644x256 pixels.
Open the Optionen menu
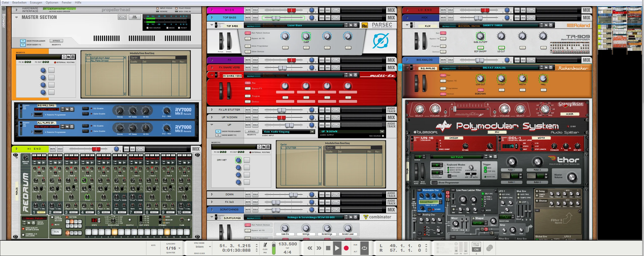(x=52, y=3)
